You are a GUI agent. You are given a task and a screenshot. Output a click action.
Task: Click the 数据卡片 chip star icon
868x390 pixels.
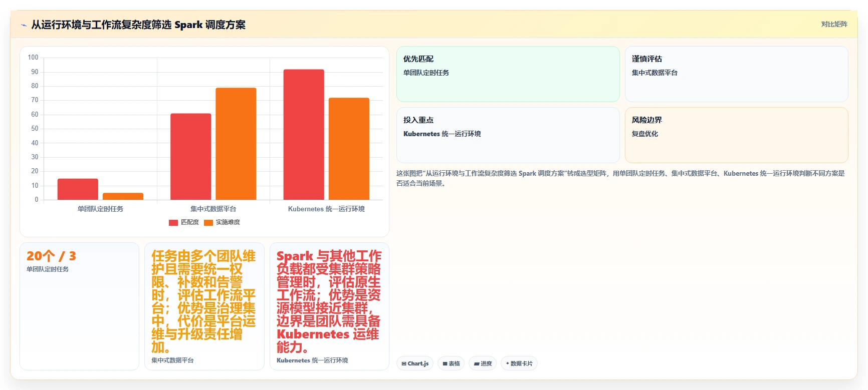tap(508, 363)
